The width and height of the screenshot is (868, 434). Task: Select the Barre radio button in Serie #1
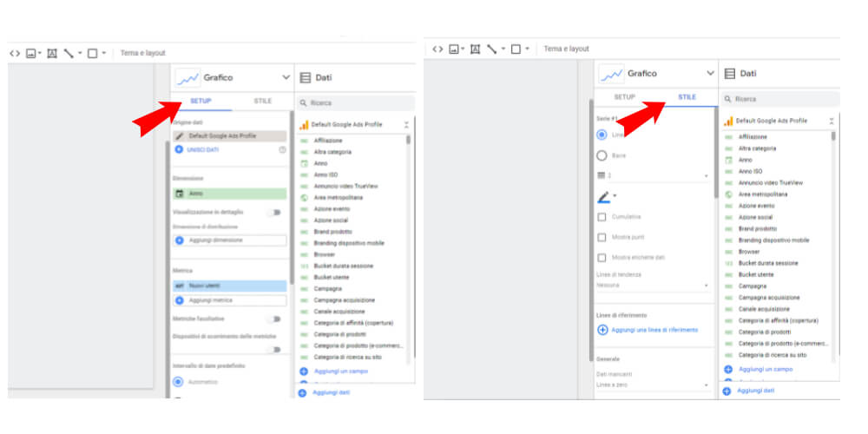coord(602,156)
